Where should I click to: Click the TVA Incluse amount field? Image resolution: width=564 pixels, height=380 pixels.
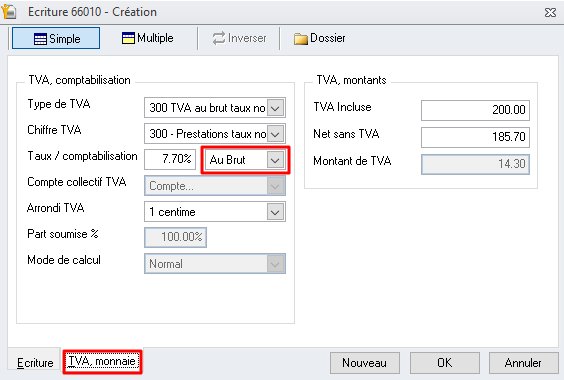tap(475, 110)
